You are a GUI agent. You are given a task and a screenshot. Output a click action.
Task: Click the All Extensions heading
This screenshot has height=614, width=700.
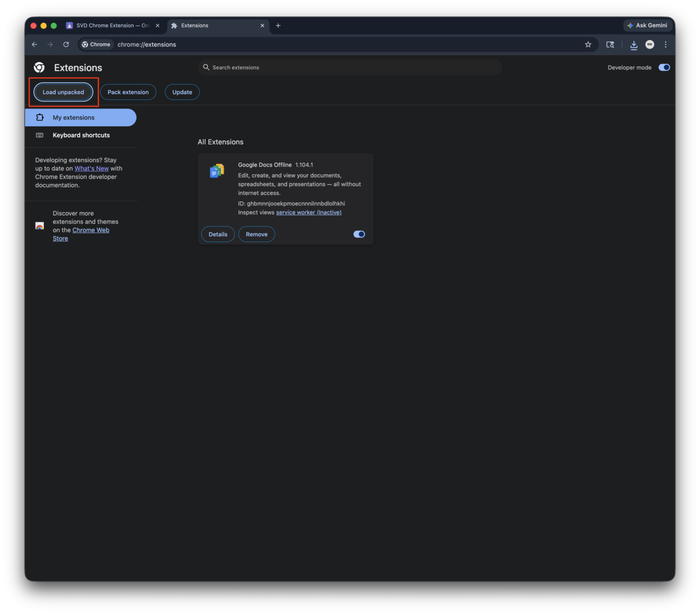coord(220,142)
